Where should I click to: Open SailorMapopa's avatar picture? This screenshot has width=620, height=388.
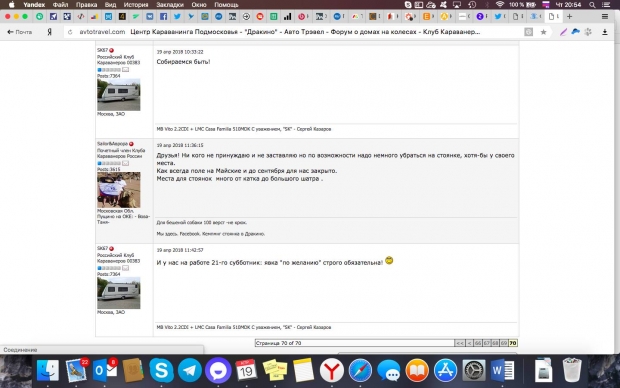119,190
